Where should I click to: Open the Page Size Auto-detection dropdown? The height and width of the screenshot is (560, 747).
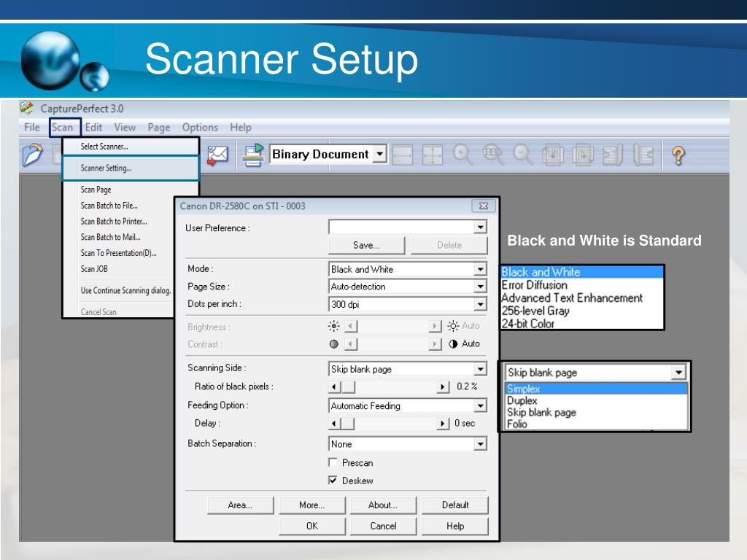tap(480, 287)
